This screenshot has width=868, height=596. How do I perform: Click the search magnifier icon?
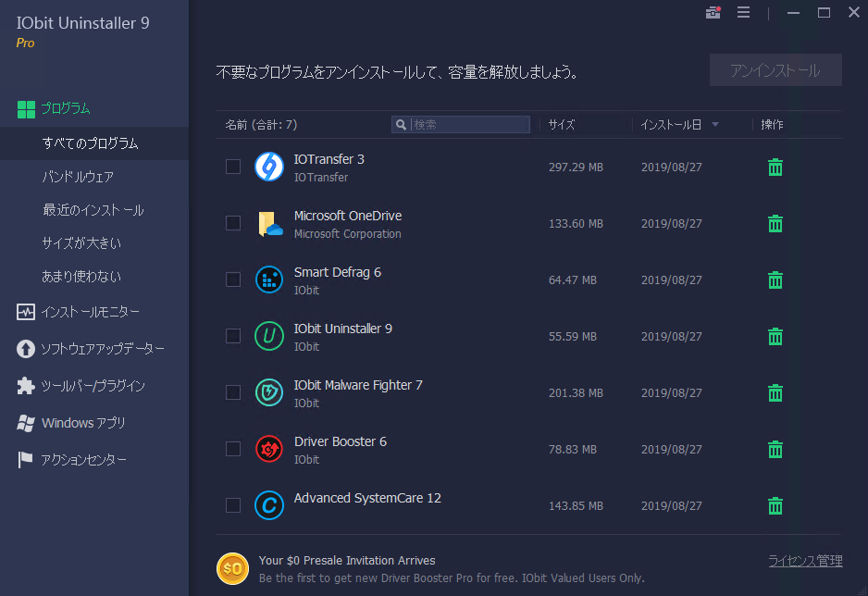(x=401, y=125)
